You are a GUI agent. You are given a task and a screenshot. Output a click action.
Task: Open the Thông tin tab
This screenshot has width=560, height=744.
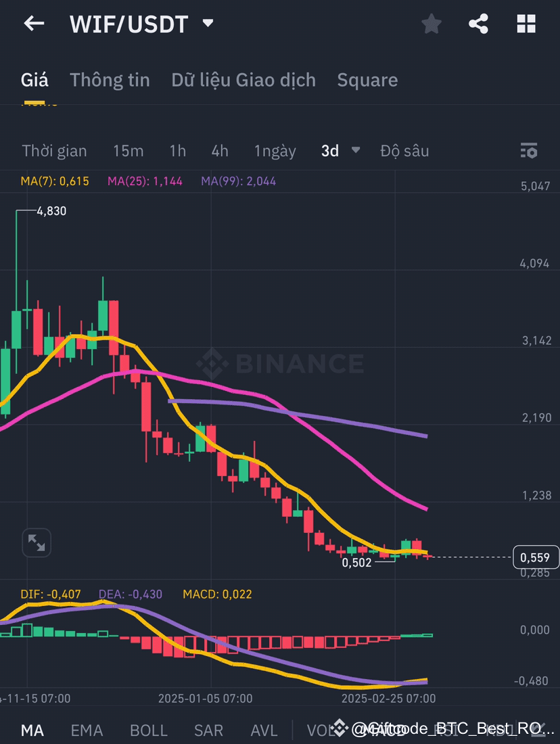(110, 80)
